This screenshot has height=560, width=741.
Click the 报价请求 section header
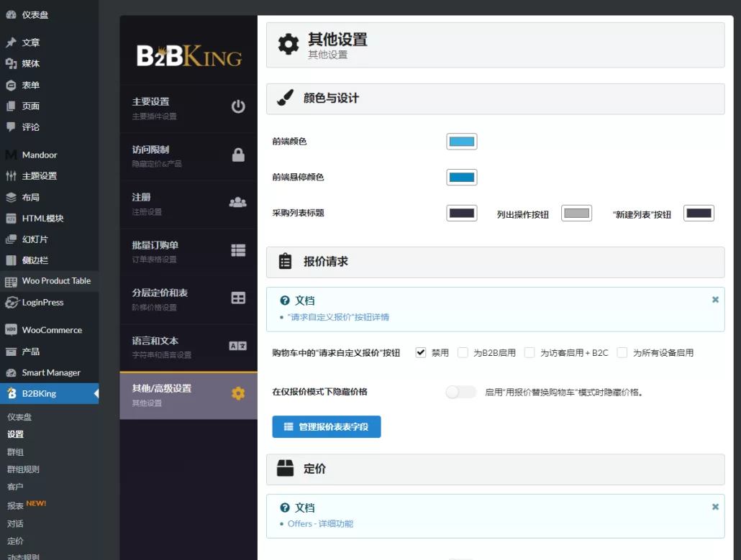pyautogui.click(x=495, y=262)
